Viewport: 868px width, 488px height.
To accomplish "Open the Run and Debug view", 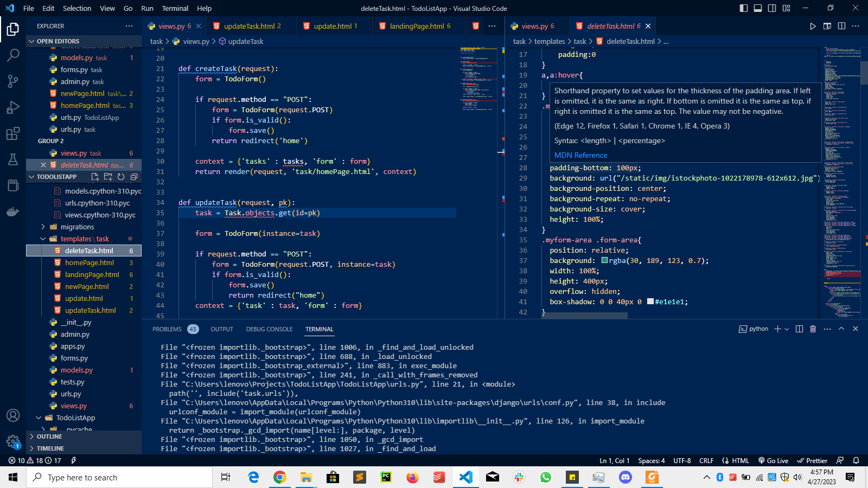I will coord(13,107).
